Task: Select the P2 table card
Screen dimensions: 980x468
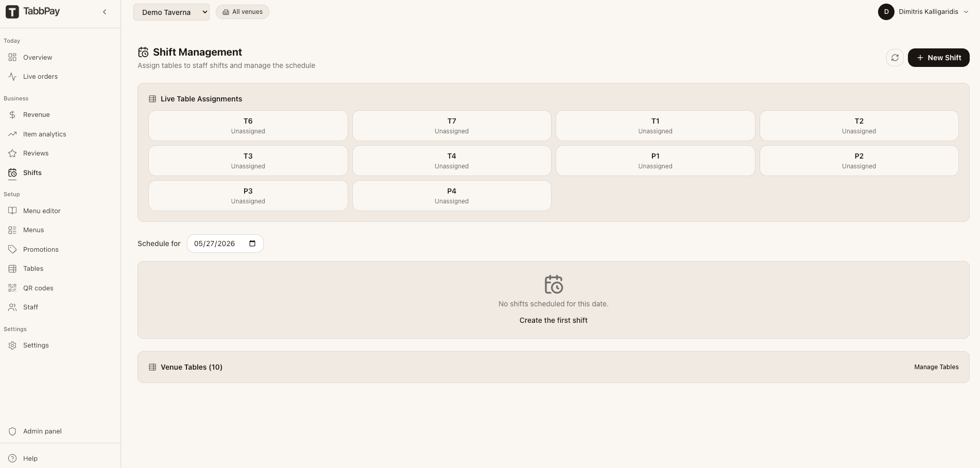Action: coord(859,161)
